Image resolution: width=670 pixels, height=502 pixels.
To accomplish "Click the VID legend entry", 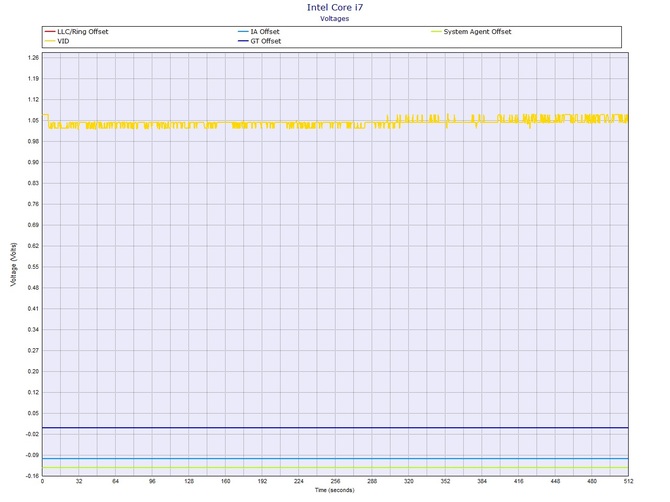I will pos(57,41).
